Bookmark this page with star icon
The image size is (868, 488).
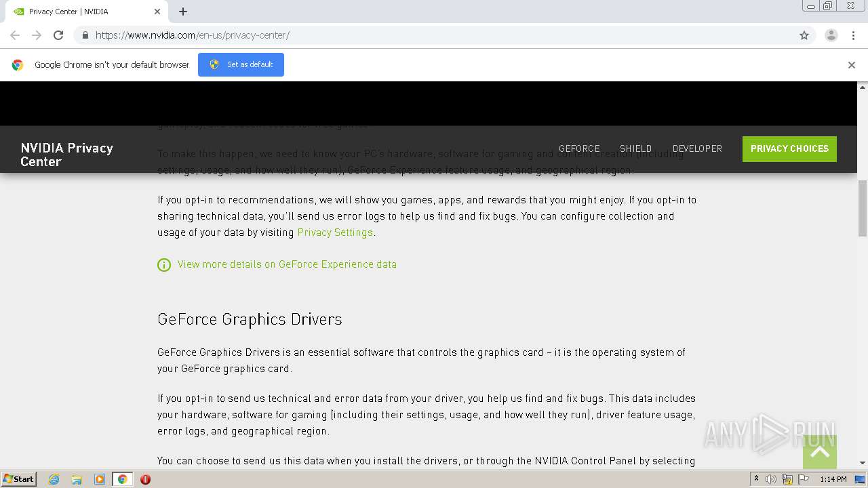click(x=804, y=35)
